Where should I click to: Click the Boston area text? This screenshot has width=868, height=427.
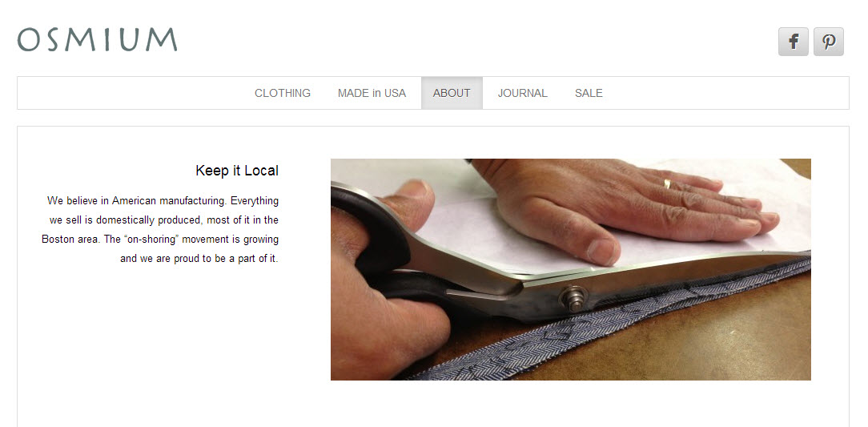70,240
